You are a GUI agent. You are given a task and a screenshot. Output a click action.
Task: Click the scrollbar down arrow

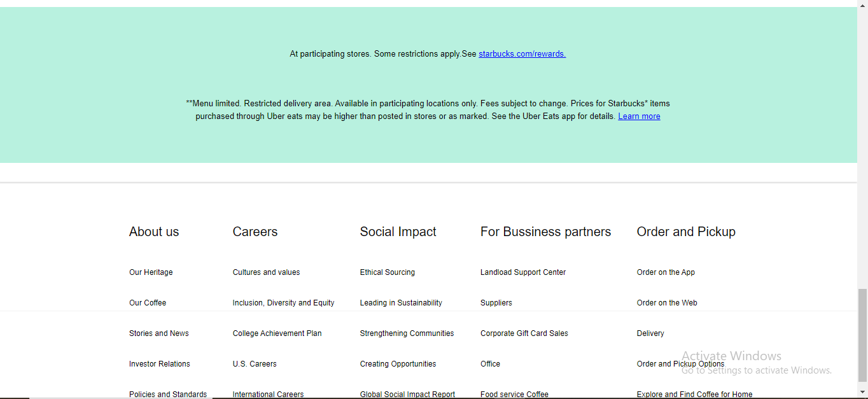pos(862,393)
